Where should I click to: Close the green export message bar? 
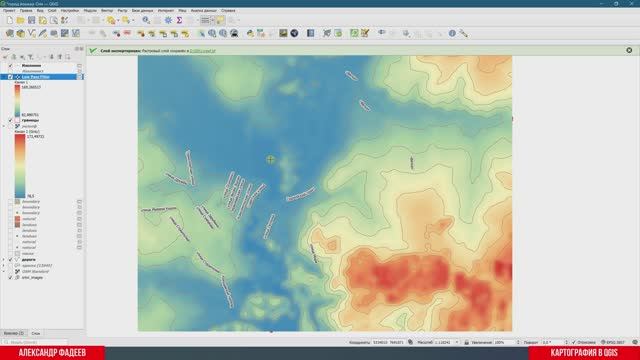click(x=629, y=50)
